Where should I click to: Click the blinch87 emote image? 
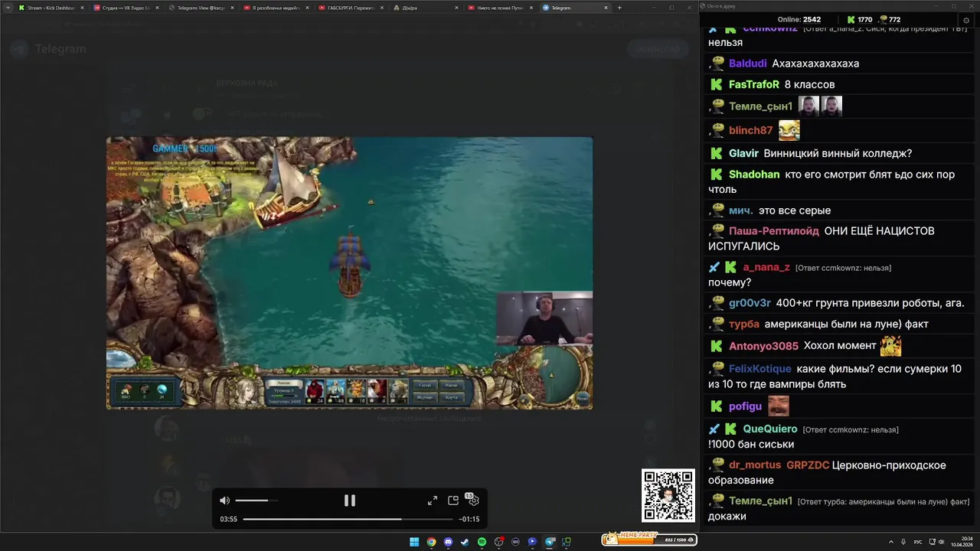[x=789, y=130]
